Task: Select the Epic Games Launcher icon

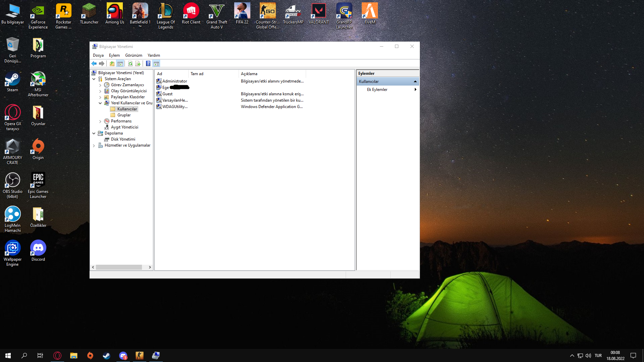Action: point(38,186)
